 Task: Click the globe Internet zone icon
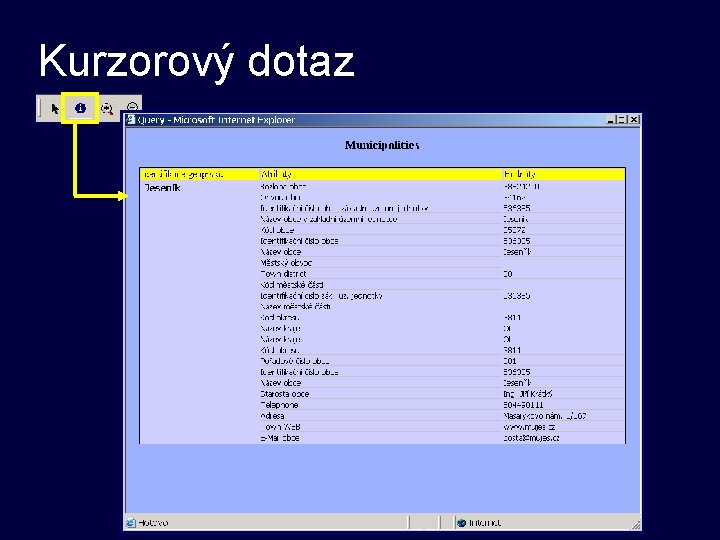coord(461,523)
